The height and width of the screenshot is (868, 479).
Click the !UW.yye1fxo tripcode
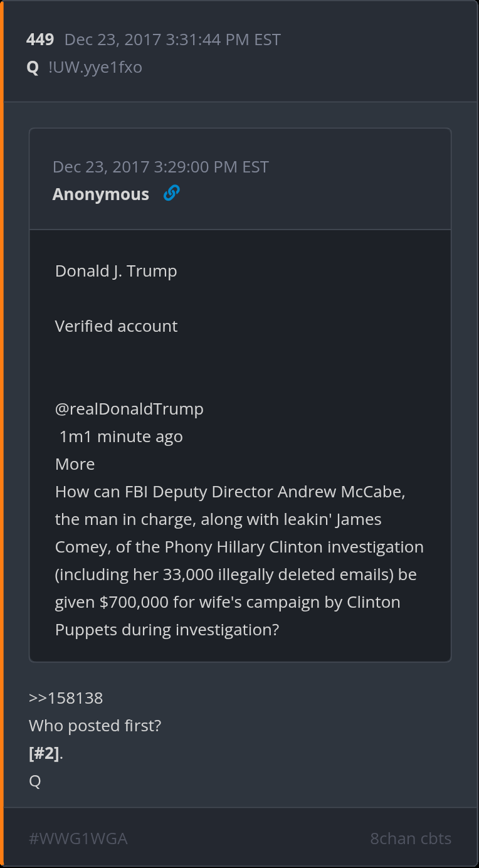point(95,67)
